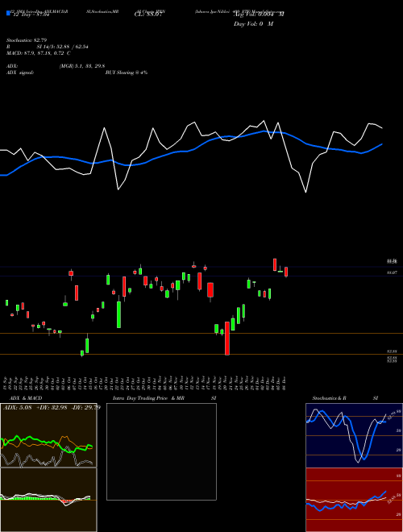Viewport: 403px width, 532px height.
Task: Click the 'ADX: 5.08 +DY: 32.98 -DY: 29.79' readout
Action: pos(52,407)
